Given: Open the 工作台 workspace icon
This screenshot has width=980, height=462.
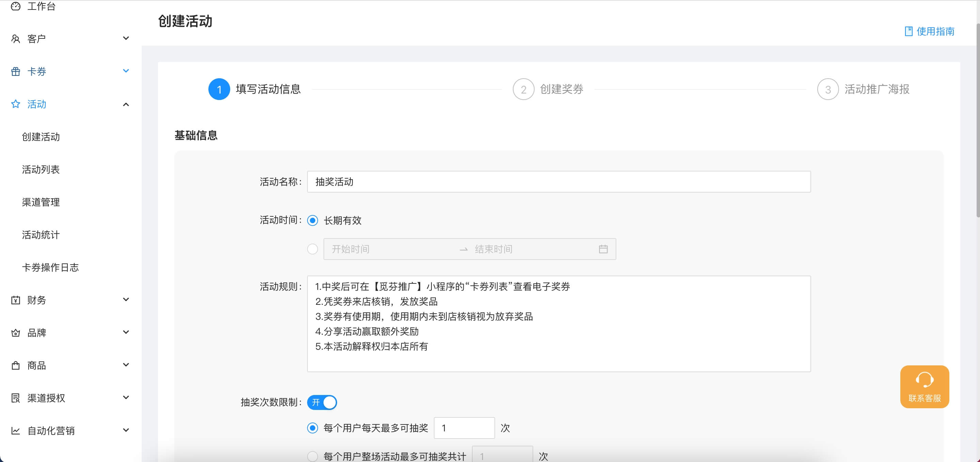Looking at the screenshot, I should [x=15, y=6].
